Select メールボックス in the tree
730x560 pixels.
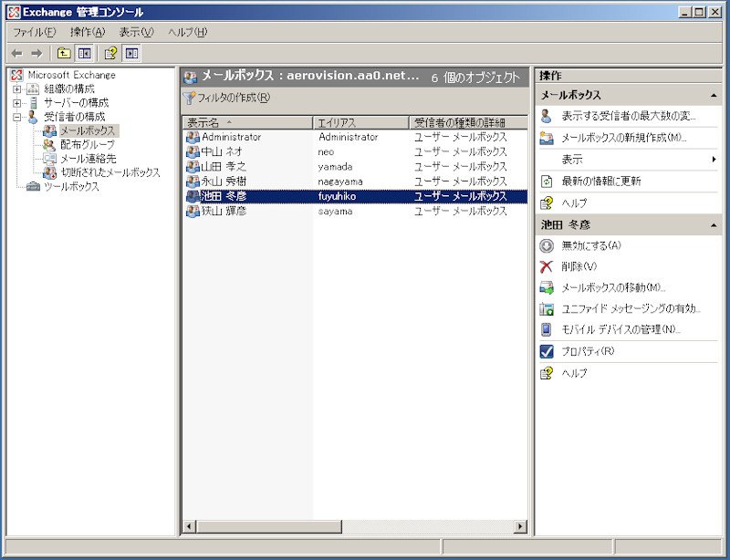[x=88, y=130]
